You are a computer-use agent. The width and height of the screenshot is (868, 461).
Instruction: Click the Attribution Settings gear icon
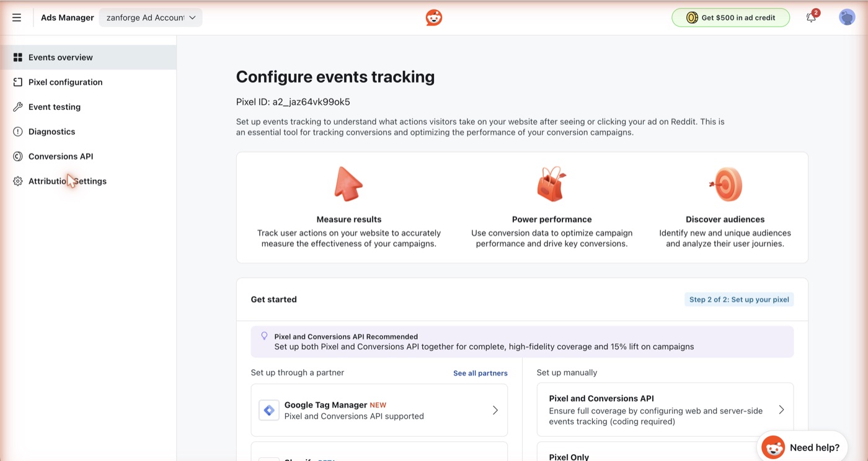pos(18,181)
